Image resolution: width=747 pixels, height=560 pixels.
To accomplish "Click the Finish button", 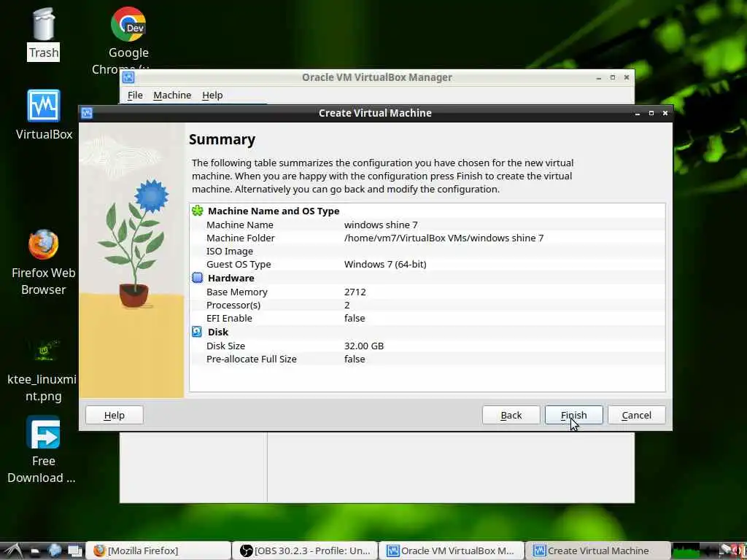I will point(573,415).
